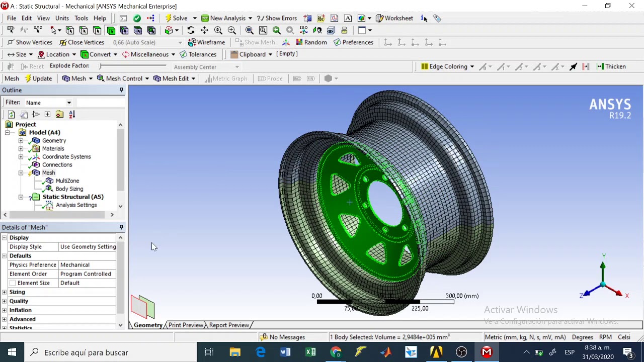Click the expand-all plus icon in Outline toolbar
The image size is (644, 362).
click(x=47, y=114)
